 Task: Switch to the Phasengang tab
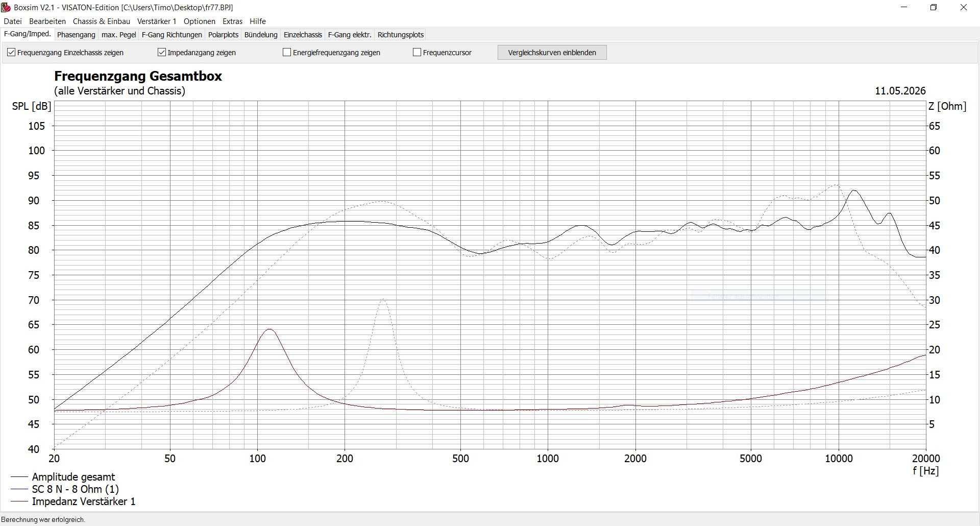click(76, 35)
